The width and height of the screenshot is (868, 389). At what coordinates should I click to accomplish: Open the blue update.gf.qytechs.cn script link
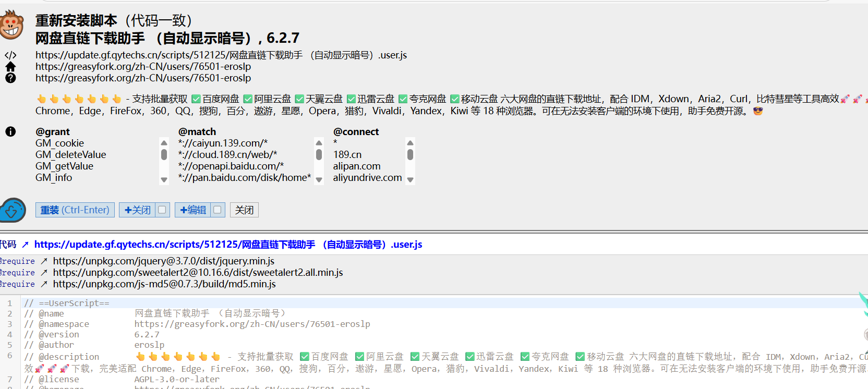click(228, 244)
